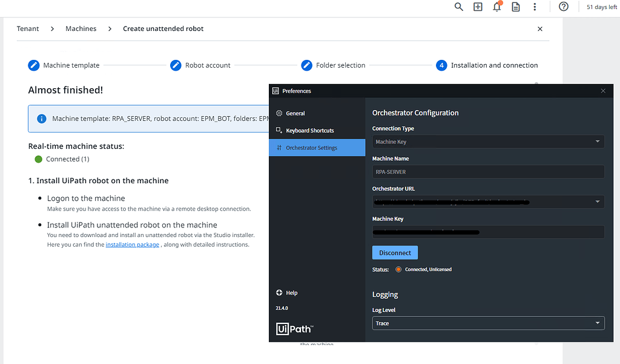Go to Machines via the breadcrumb
Image resolution: width=620 pixels, height=364 pixels.
point(81,28)
